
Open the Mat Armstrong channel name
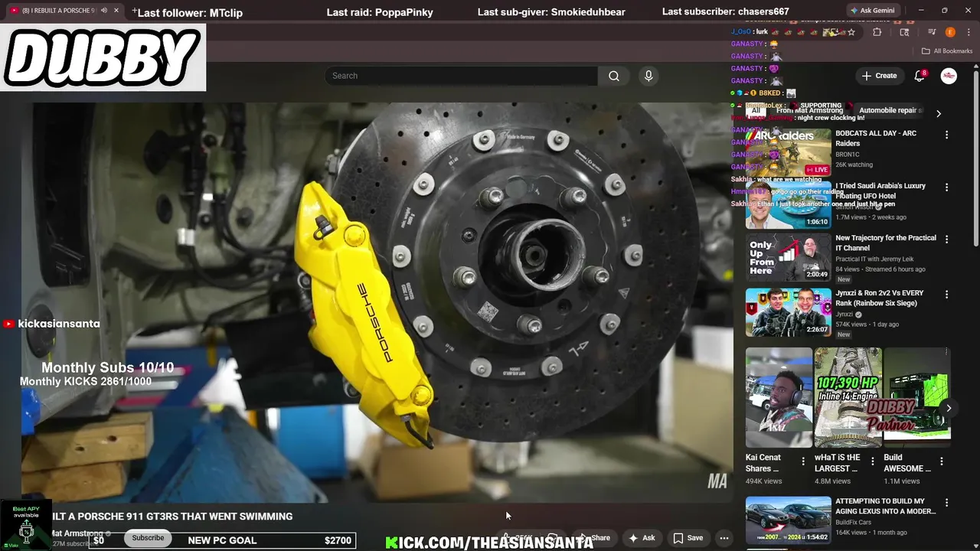[77, 533]
